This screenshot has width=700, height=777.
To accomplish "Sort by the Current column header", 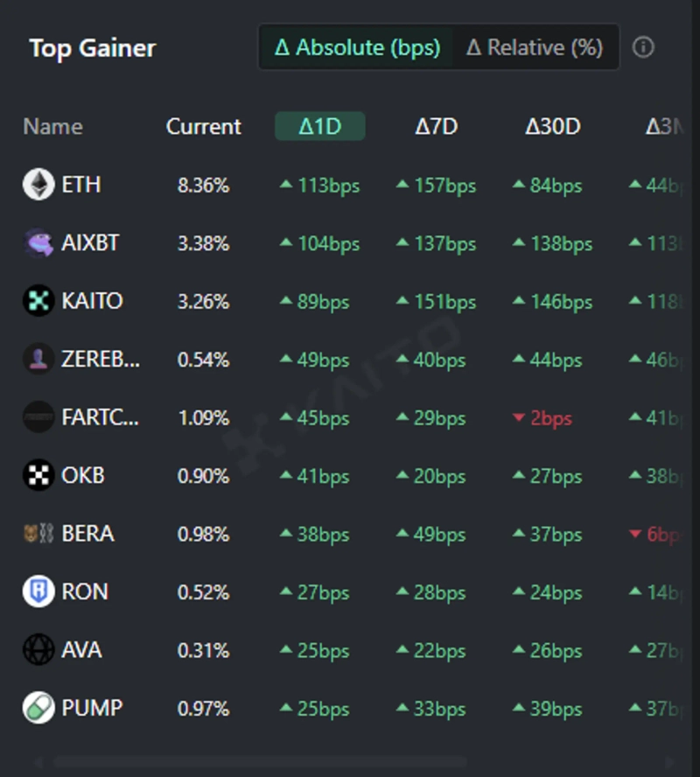I will pos(203,127).
